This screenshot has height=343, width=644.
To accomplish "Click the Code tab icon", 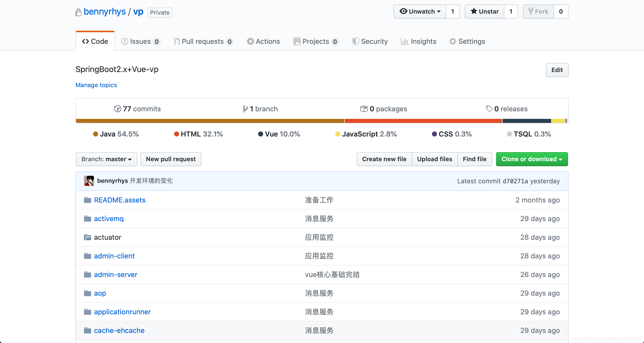I will [x=85, y=41].
